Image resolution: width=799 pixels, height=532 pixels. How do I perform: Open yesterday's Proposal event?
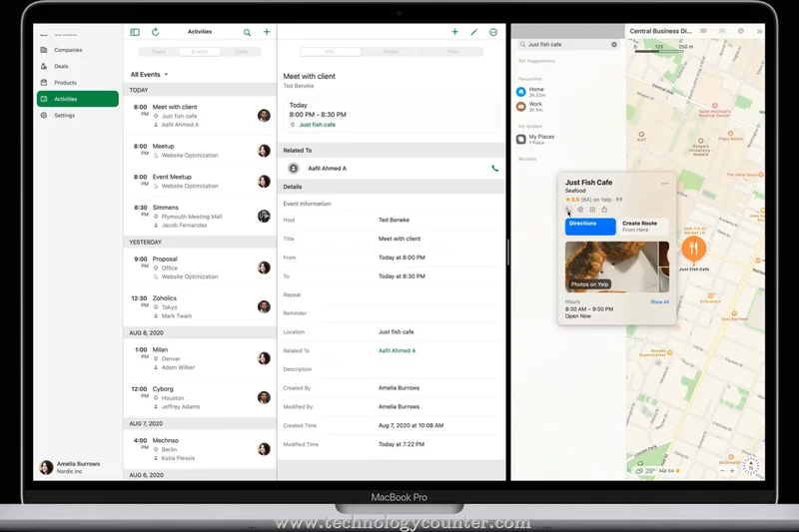pos(200,267)
